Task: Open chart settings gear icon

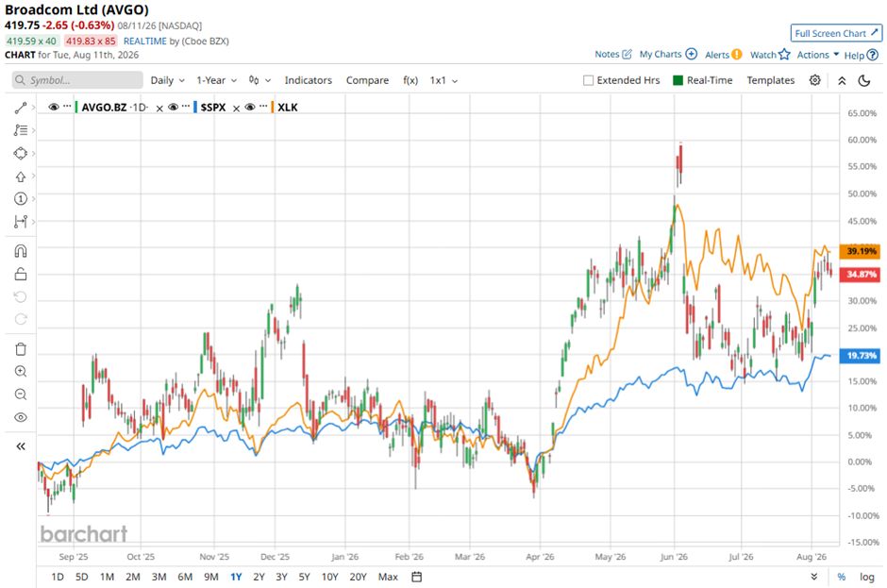Action: tap(814, 80)
